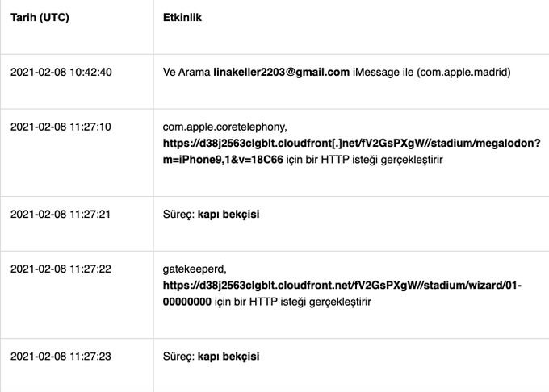The height and width of the screenshot is (392, 549).
Task: Click the com.apple.coretelephony text
Action: (224, 127)
